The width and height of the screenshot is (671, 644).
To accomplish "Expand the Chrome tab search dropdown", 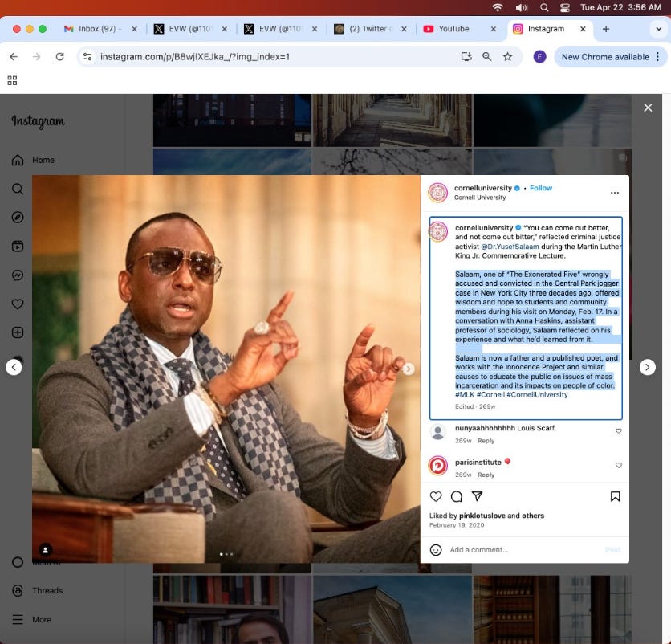I will coord(659,29).
